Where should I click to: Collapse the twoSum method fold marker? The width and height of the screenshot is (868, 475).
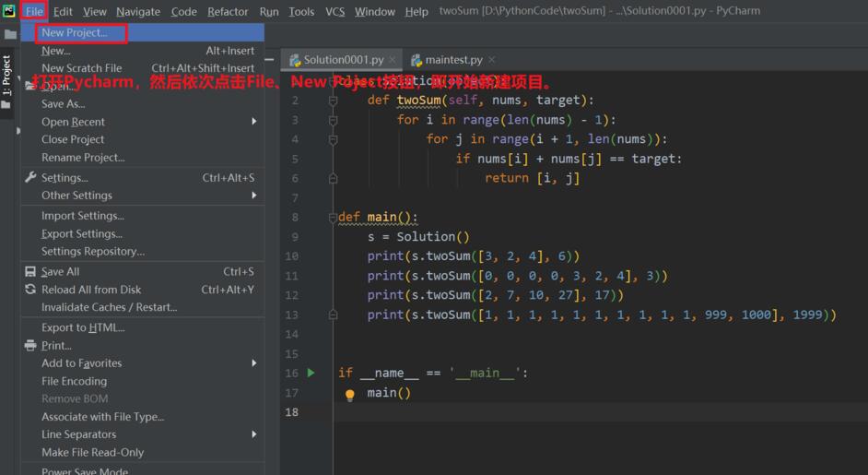click(333, 101)
